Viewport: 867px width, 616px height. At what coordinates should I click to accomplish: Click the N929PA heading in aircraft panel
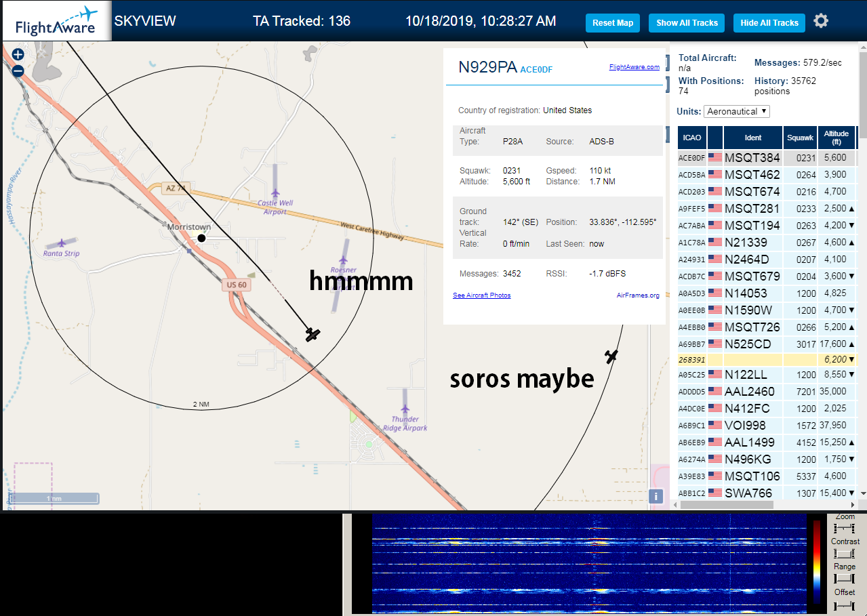488,67
